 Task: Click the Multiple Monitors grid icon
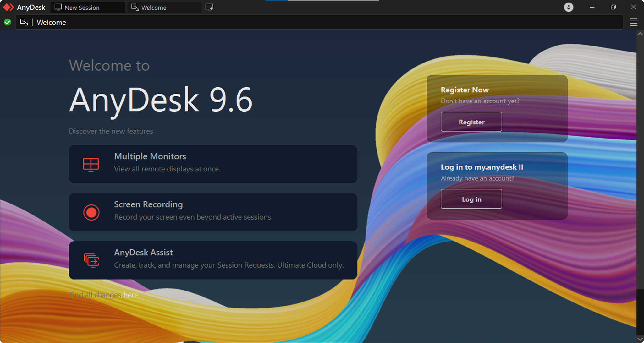[x=91, y=165]
